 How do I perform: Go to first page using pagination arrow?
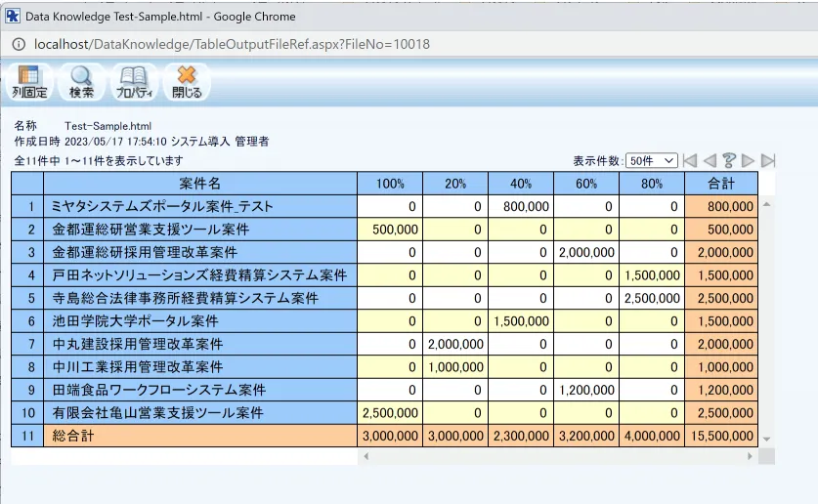click(x=690, y=161)
